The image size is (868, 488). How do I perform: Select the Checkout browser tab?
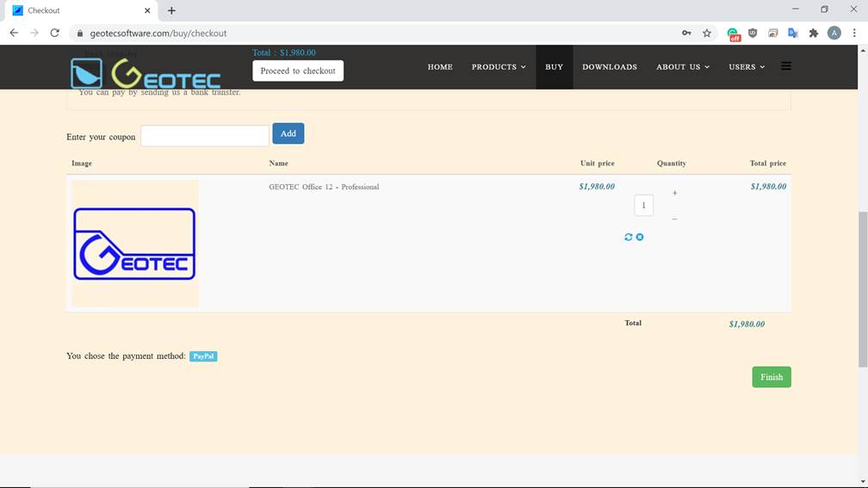(80, 10)
